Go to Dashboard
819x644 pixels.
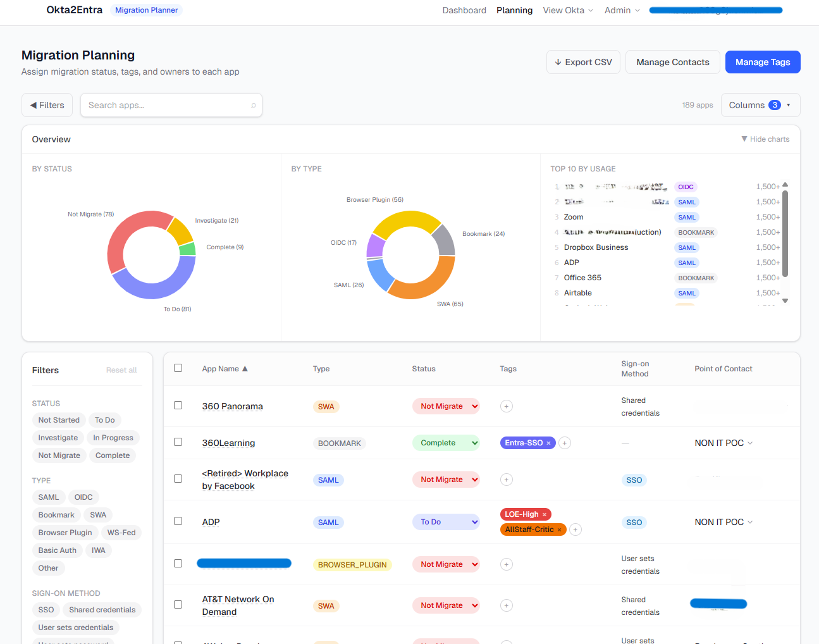pyautogui.click(x=464, y=10)
